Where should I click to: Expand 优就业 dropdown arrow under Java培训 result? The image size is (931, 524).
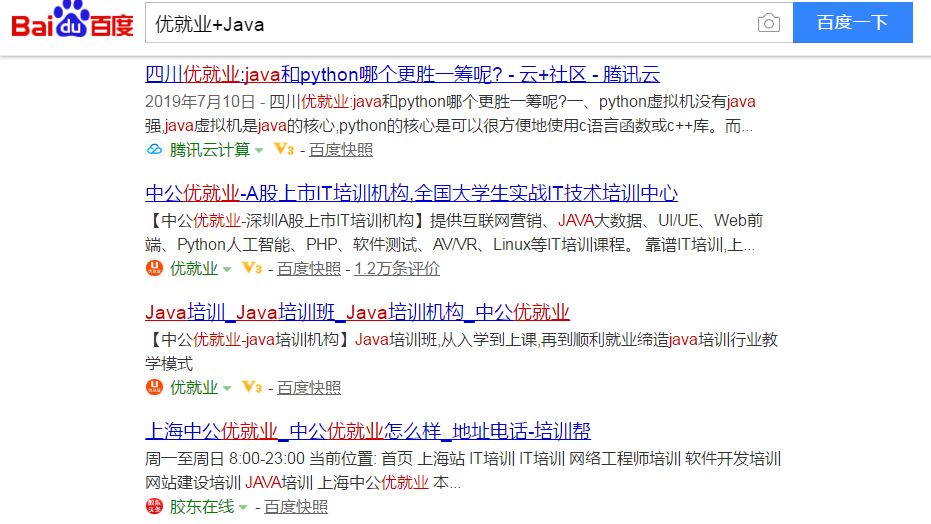[x=227, y=388]
